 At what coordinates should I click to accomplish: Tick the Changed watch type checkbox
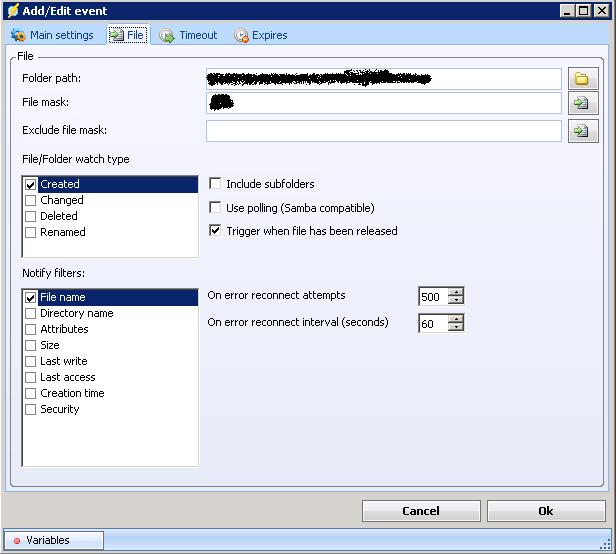[x=30, y=201]
